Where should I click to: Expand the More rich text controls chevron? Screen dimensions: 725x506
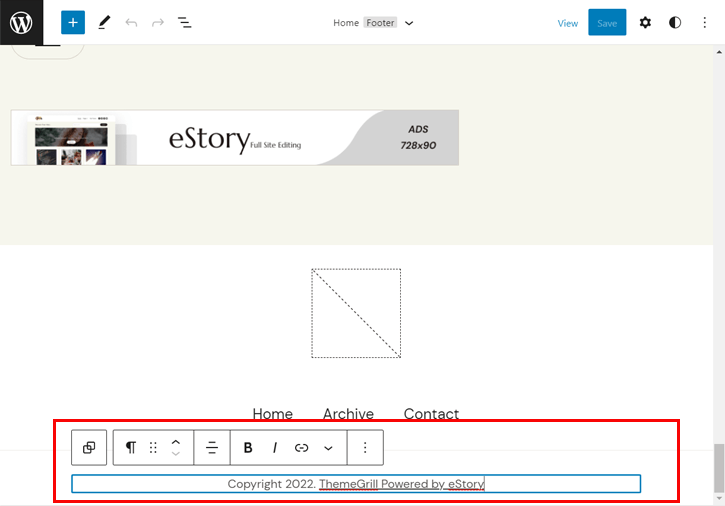(x=328, y=448)
